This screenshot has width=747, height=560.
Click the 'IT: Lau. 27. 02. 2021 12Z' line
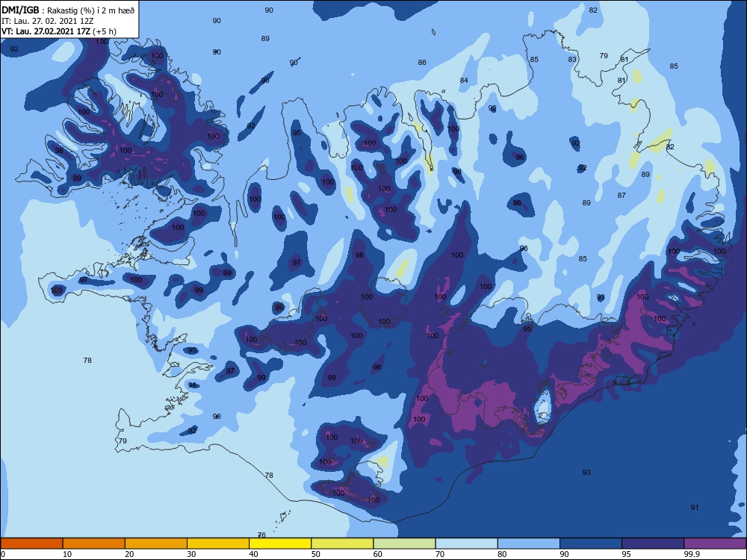pos(48,21)
